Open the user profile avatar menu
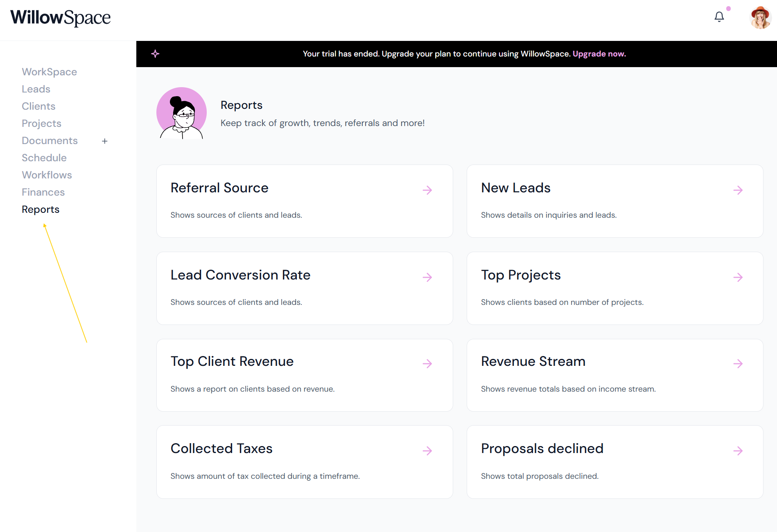Screen dimensions: 777x532 click(760, 17)
